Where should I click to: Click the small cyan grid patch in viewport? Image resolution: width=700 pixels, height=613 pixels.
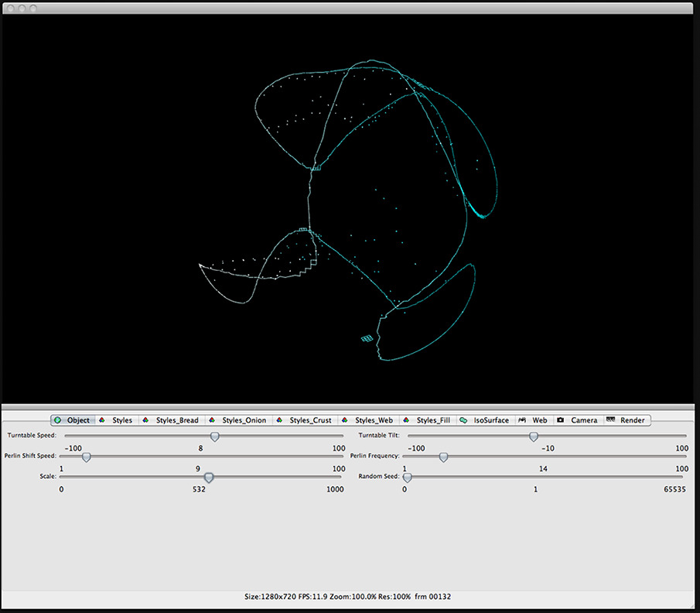pos(367,338)
